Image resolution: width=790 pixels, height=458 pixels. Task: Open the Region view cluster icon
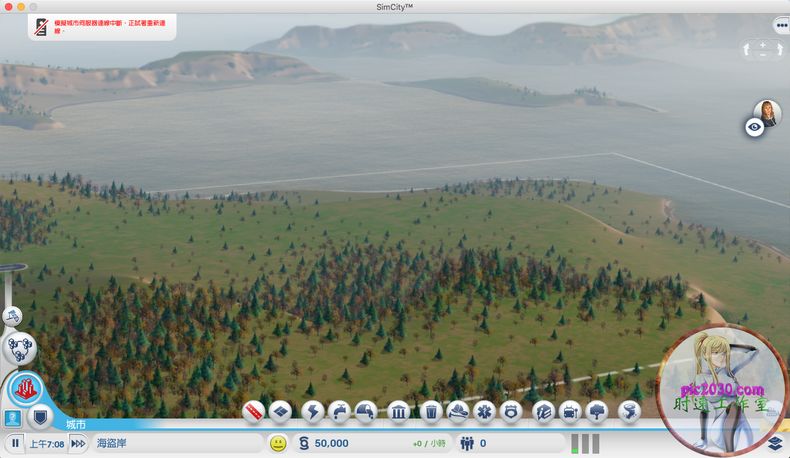[20, 349]
